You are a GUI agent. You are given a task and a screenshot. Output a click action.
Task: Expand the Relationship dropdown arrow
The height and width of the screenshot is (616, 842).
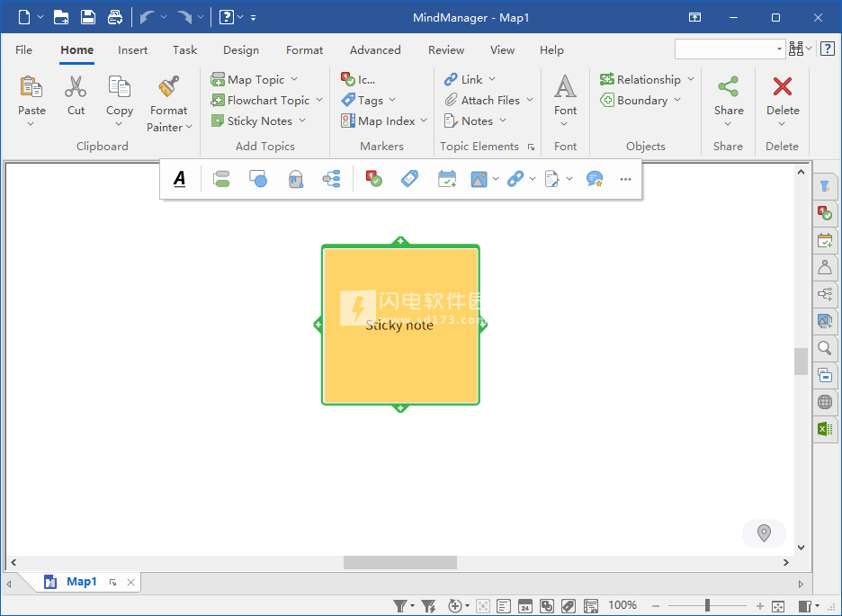point(691,79)
